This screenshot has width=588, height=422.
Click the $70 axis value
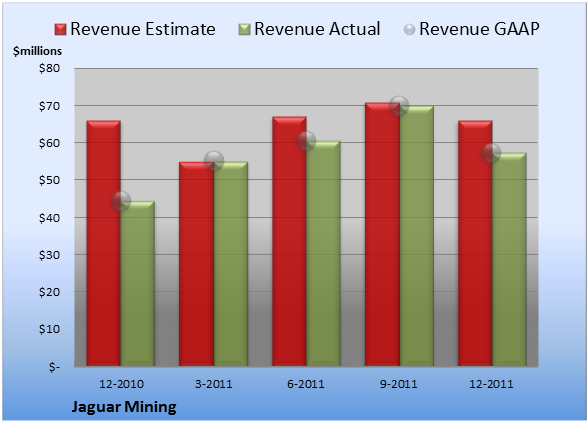(x=50, y=106)
